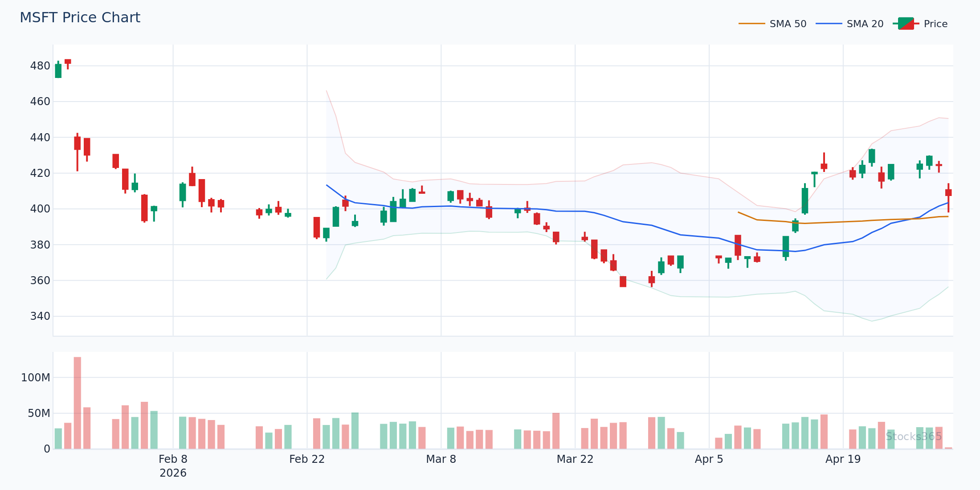This screenshot has width=980, height=490.
Task: Click the lowest red candle near 360 in late March
Action: coord(624,281)
